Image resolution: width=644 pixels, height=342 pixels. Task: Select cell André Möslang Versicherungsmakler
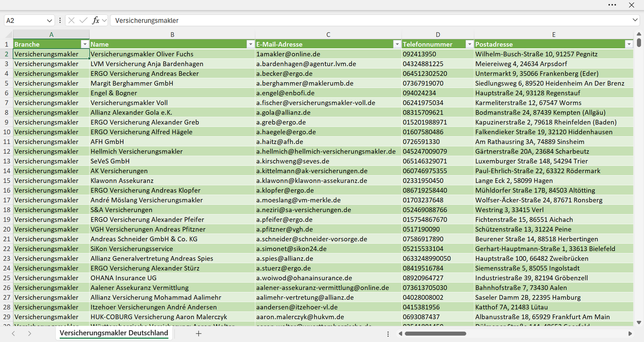(172, 200)
